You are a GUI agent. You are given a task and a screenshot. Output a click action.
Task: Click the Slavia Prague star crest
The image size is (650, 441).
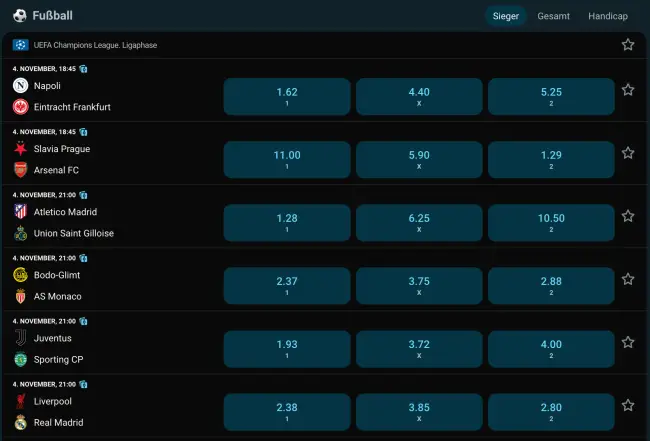click(x=20, y=148)
